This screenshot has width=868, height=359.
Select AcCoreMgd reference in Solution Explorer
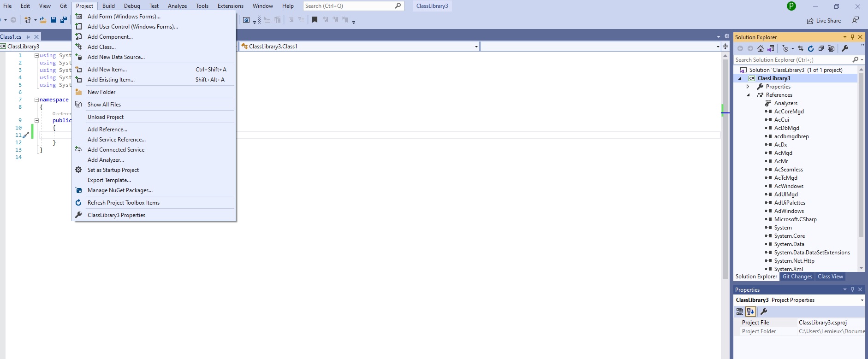click(x=789, y=112)
